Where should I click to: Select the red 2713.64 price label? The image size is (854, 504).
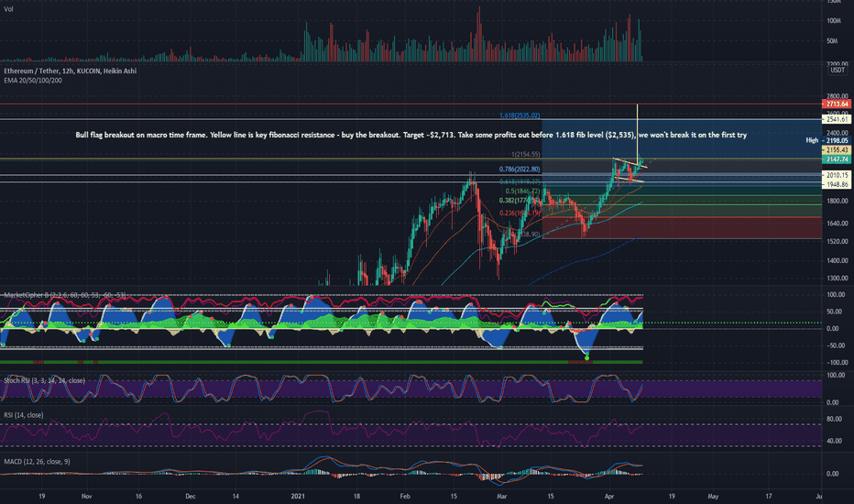click(837, 104)
